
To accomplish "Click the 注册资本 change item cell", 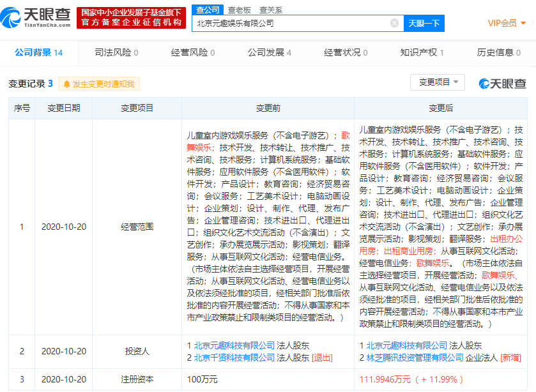I will coord(137,379).
